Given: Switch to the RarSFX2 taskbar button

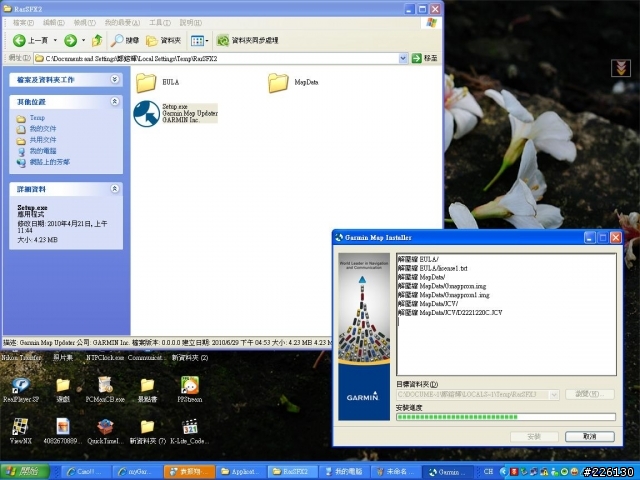Looking at the screenshot, I should point(293,471).
